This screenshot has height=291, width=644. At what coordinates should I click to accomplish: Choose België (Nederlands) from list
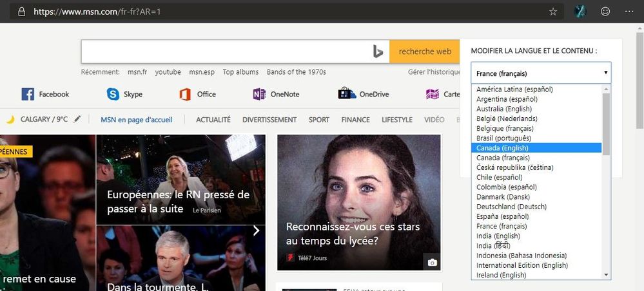coord(536,118)
